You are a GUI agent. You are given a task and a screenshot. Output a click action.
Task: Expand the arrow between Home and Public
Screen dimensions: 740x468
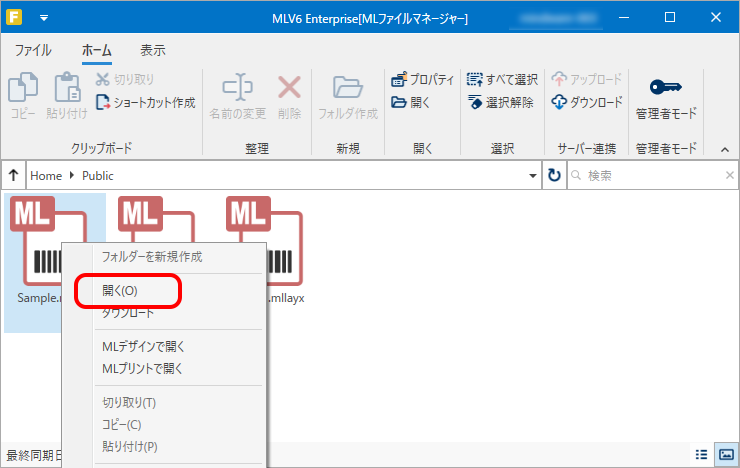(x=72, y=176)
